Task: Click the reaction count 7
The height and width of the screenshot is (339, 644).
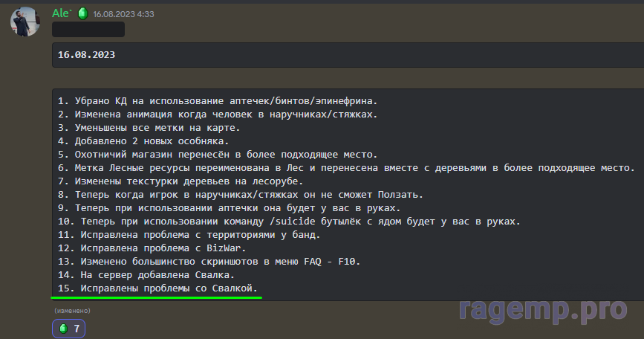Action: click(77, 328)
